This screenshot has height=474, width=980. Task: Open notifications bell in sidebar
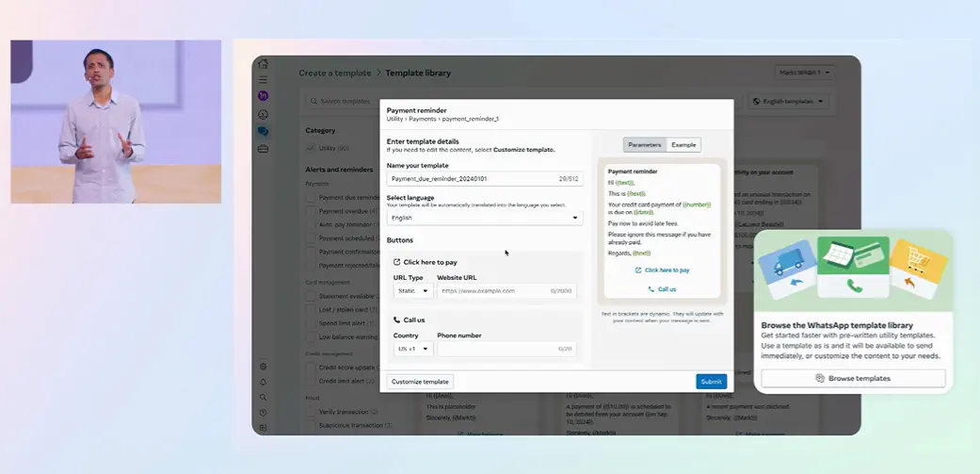[x=264, y=382]
